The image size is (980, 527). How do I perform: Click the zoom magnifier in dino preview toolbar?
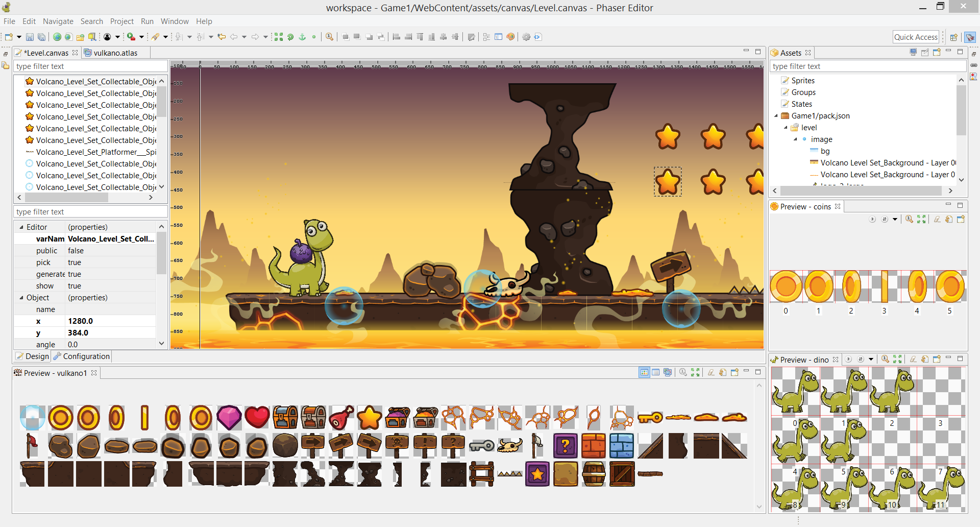coord(885,359)
